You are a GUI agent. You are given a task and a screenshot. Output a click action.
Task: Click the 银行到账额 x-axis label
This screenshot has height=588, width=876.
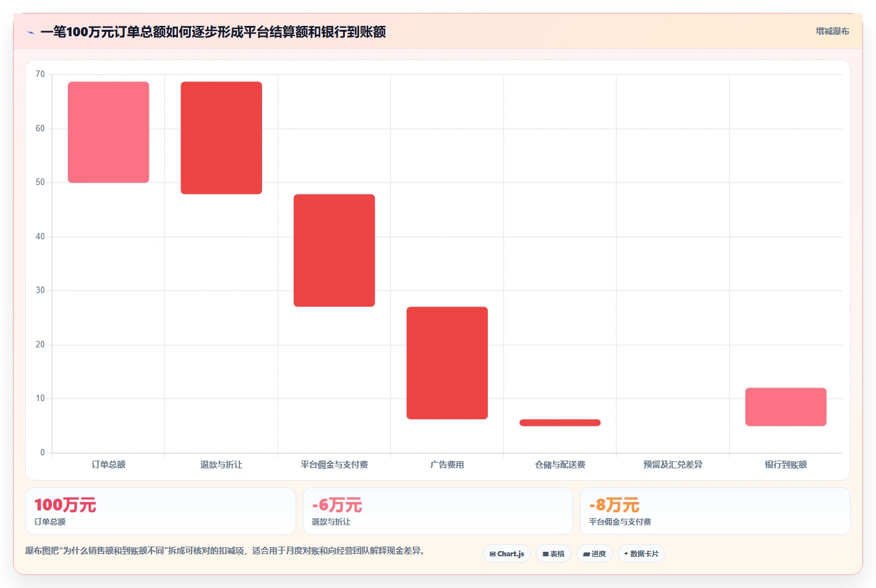tap(786, 464)
